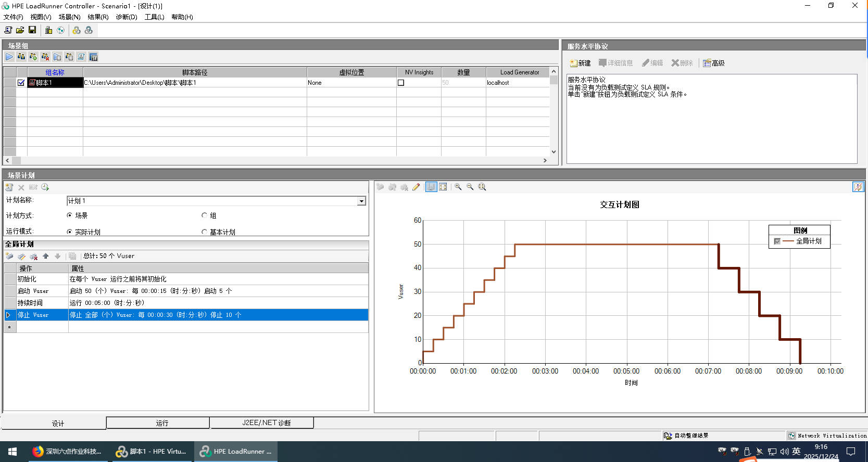Click the start scenario play icon
Image resolution: width=868 pixels, height=462 pixels.
9,57
